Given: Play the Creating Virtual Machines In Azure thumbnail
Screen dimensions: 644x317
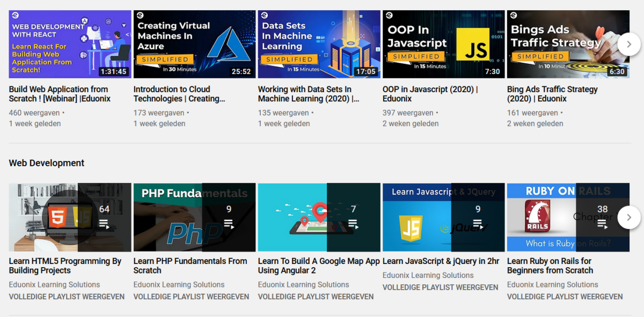Looking at the screenshot, I should (x=194, y=44).
